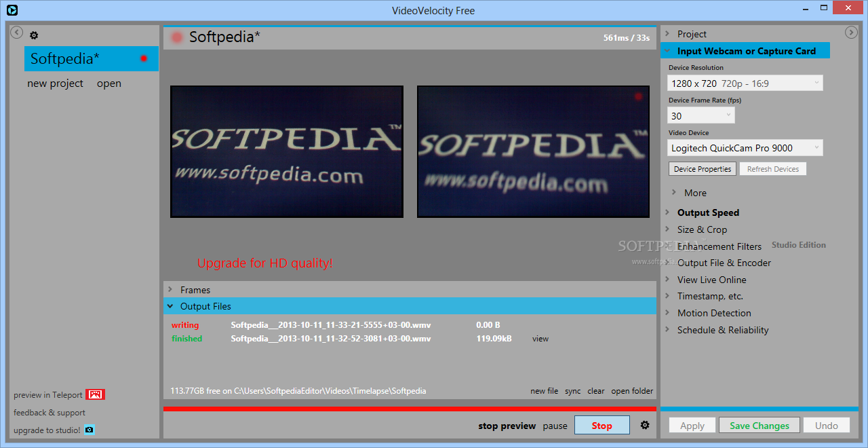Open the gear settings above the project list
Screen dimensions: 868x448
click(x=34, y=35)
